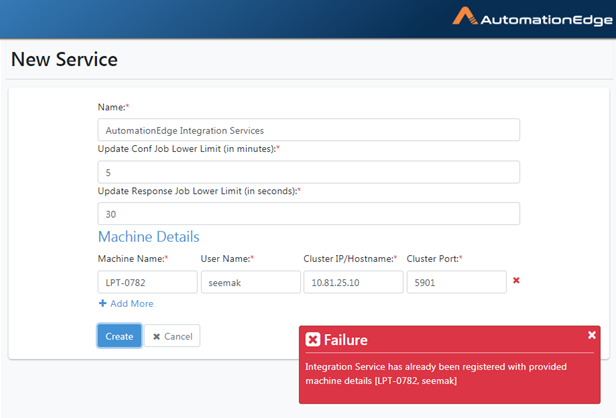616x418 pixels.
Task: Click the Machine Name: label
Action: [x=133, y=258]
